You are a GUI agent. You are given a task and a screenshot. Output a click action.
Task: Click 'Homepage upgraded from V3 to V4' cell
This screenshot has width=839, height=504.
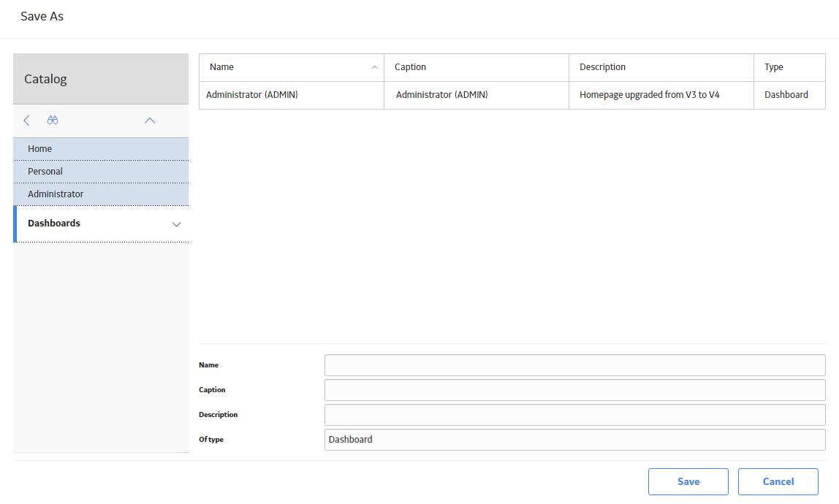[x=661, y=95]
